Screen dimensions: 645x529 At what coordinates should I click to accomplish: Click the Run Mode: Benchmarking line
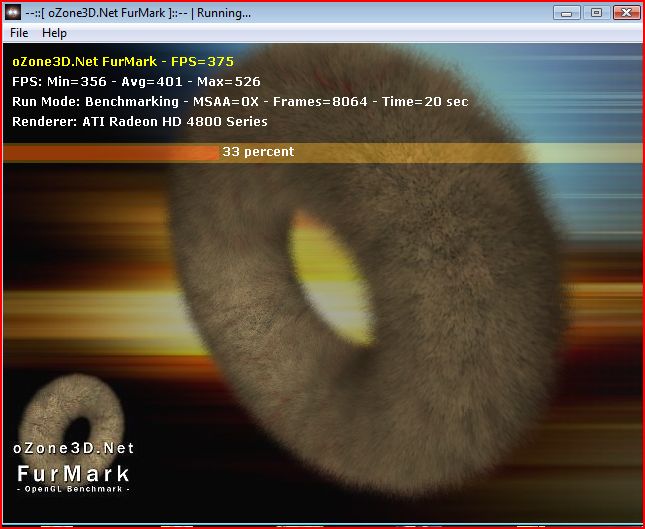tap(240, 102)
